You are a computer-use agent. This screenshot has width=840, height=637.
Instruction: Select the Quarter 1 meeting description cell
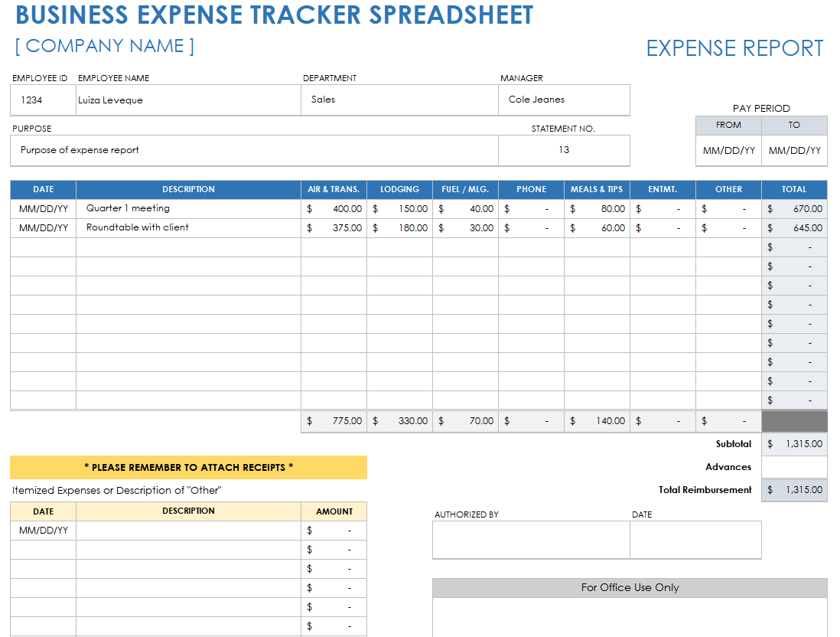pyautogui.click(x=189, y=208)
